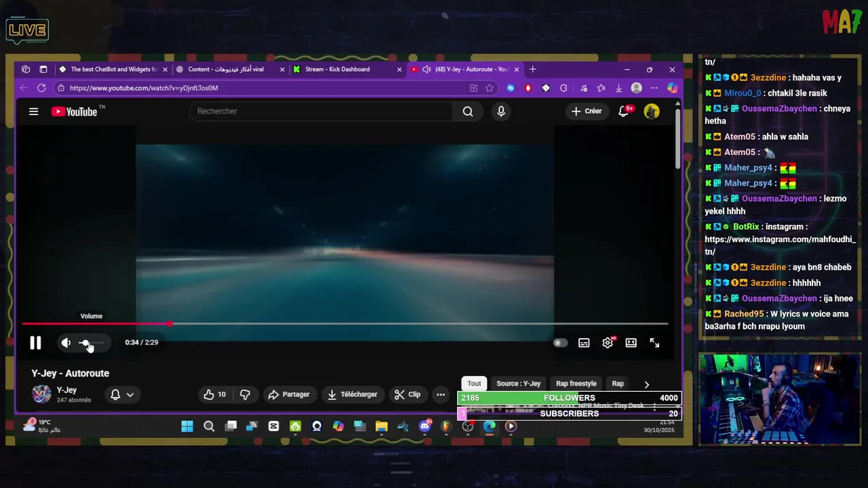This screenshot has height=488, width=868.
Task: Click the Télécharger download button
Action: [352, 394]
